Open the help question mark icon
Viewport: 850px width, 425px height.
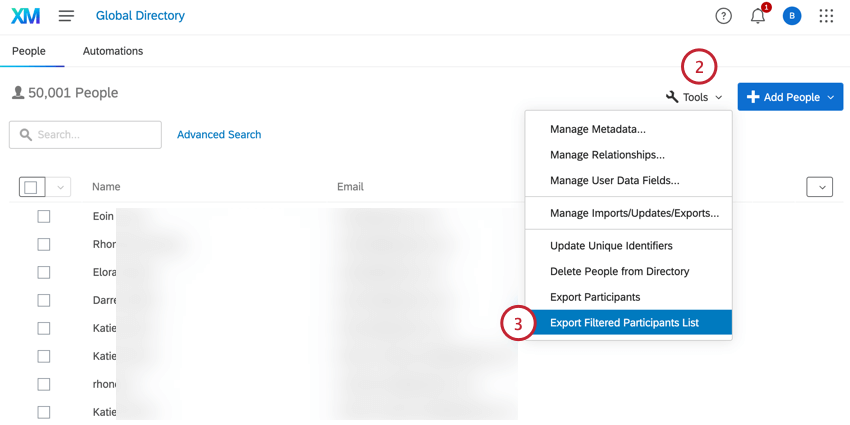pyautogui.click(x=723, y=16)
